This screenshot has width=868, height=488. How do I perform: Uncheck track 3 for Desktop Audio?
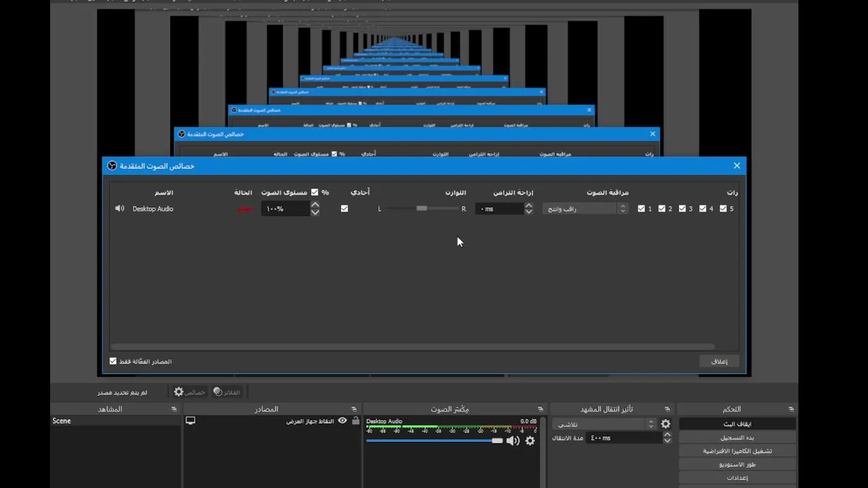click(x=682, y=209)
